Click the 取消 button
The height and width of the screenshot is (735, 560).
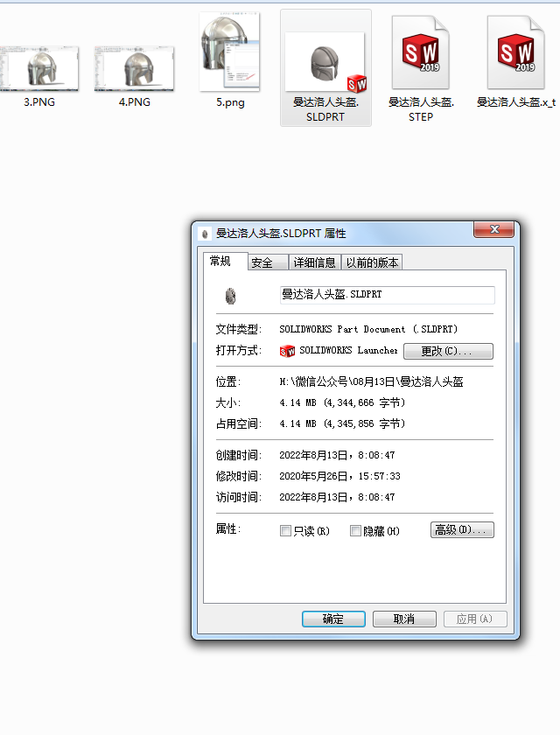tap(404, 619)
